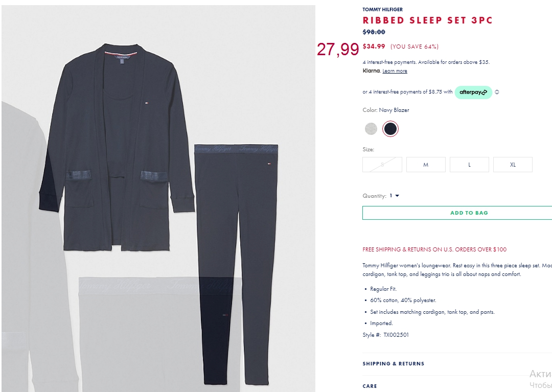
Task: Open the Afterpay info circle icon
Action: (x=497, y=92)
